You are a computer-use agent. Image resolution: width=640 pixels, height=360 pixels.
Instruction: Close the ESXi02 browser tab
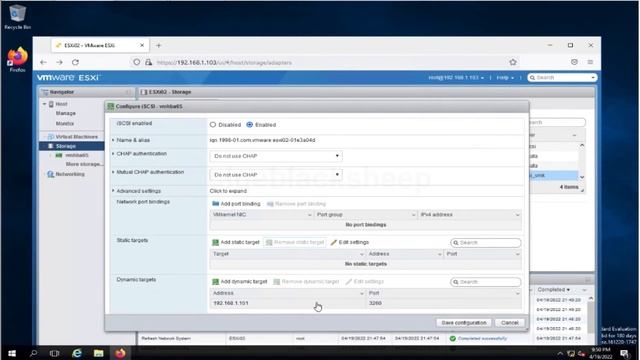click(142, 45)
